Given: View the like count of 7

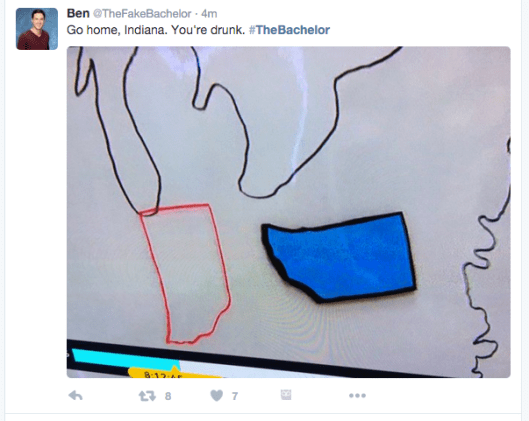Looking at the screenshot, I should [235, 396].
